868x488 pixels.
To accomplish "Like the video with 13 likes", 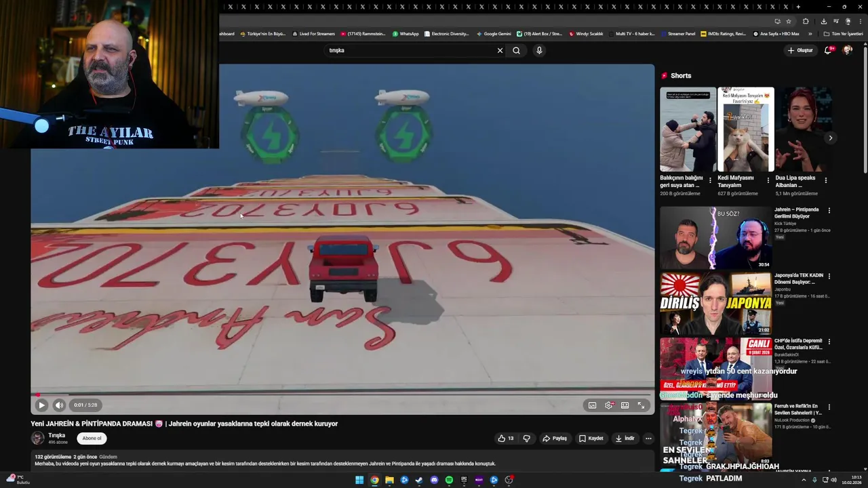I will (x=506, y=439).
